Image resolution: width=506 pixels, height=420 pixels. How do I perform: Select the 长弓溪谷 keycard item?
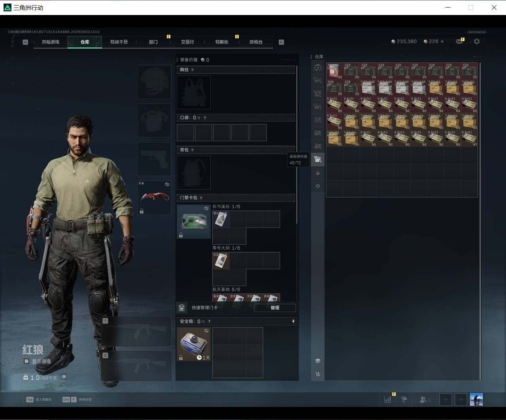[221, 219]
